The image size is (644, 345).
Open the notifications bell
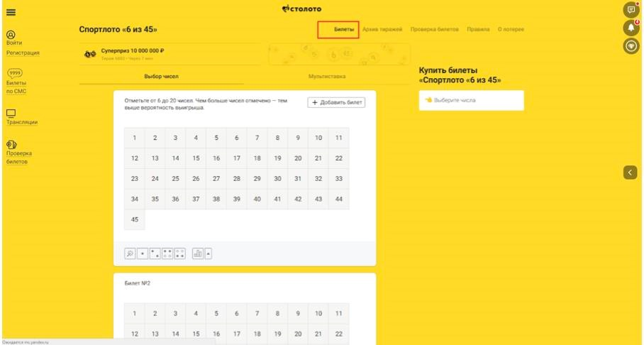631,28
